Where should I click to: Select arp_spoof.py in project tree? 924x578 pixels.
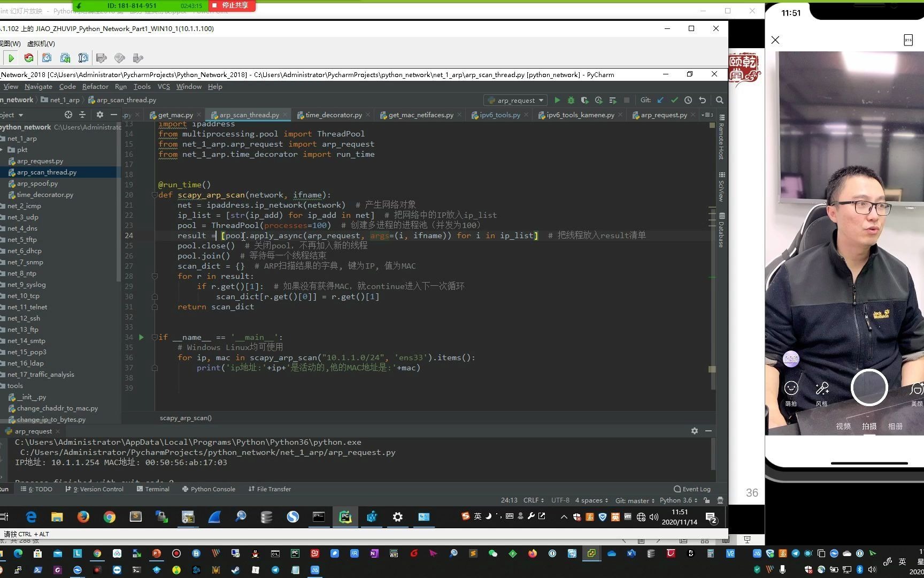point(37,184)
